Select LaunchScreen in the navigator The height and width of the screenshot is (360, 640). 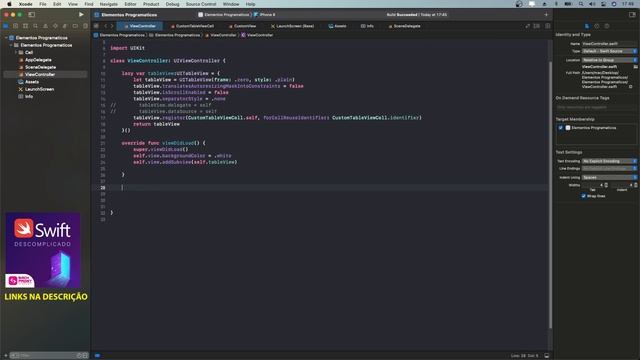pos(39,89)
